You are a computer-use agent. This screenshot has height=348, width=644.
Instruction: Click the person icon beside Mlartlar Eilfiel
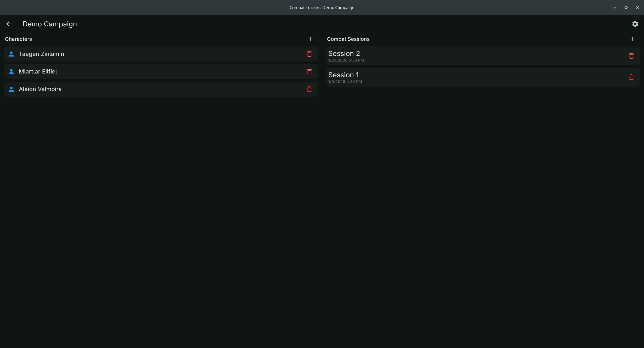point(11,72)
